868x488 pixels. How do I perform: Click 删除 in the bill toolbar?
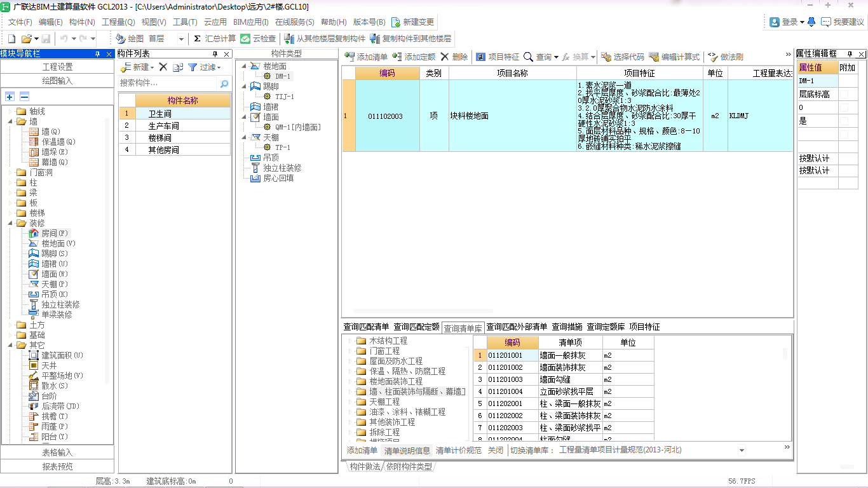coord(454,57)
